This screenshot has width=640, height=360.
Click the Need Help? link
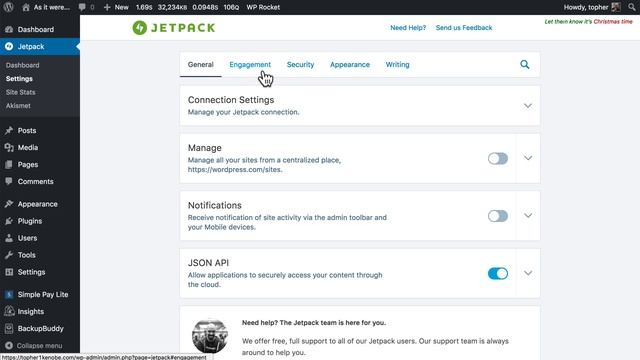[408, 28]
